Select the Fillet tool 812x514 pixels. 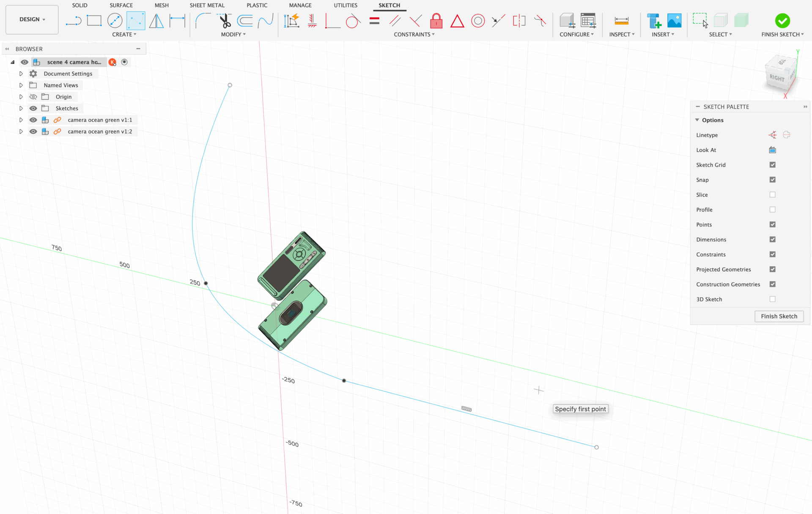click(x=203, y=20)
